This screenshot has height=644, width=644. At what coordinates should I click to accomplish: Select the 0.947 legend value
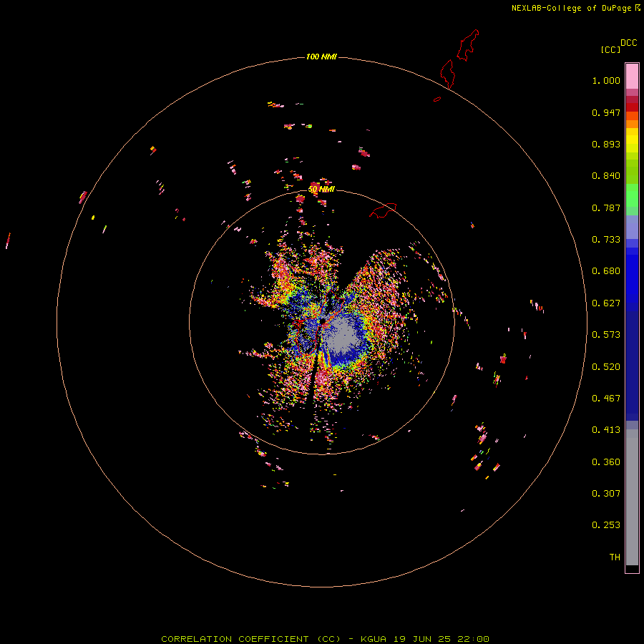(x=606, y=112)
